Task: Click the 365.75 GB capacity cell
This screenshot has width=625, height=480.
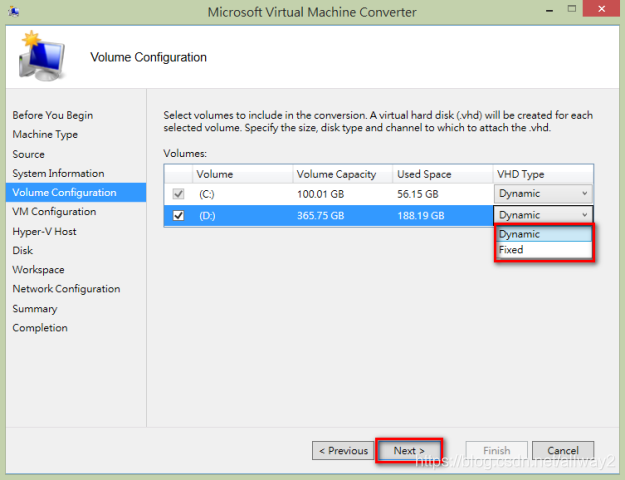Action: point(320,216)
